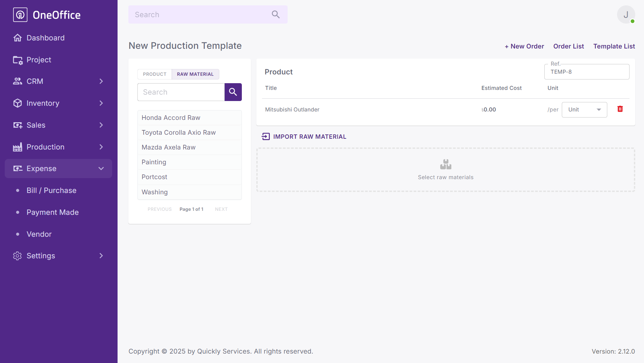Screen dimensions: 644x363
Task: Click the Settings gear icon in sidebar
Action: [x=18, y=256]
